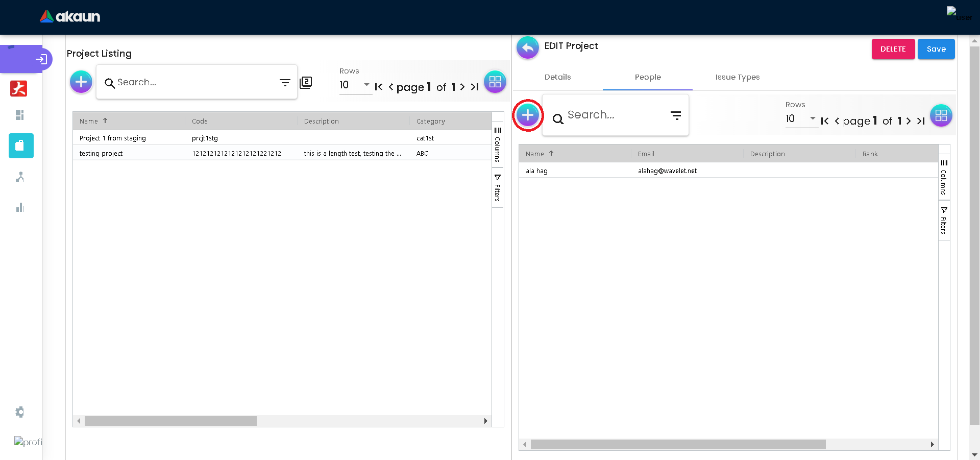Viewport: 980px width, 460px height.
Task: Click the back arrow beside EDIT Project
Action: click(x=528, y=48)
